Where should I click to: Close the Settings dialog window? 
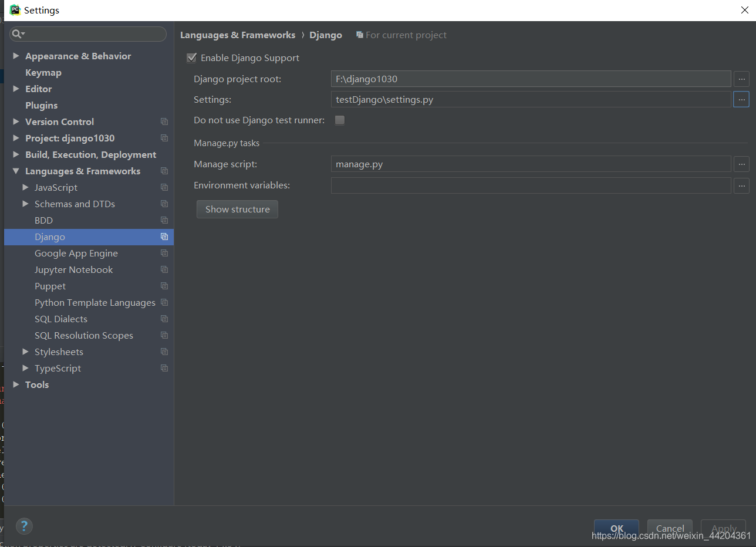[x=744, y=10]
